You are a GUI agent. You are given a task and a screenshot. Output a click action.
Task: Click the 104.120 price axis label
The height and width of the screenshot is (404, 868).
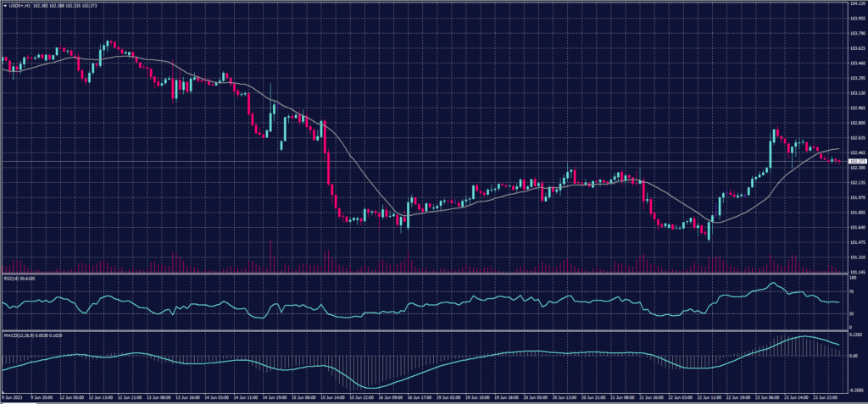857,3
